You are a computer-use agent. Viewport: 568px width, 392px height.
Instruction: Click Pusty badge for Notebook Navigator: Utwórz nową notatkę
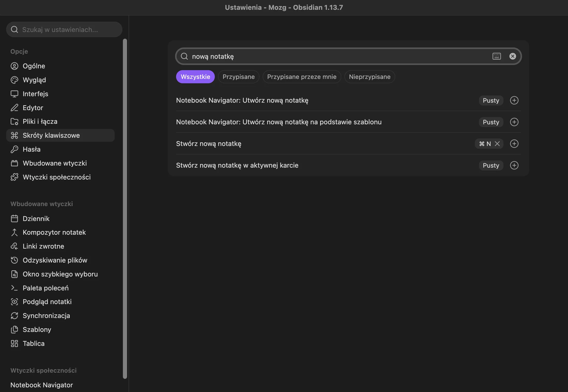point(491,100)
